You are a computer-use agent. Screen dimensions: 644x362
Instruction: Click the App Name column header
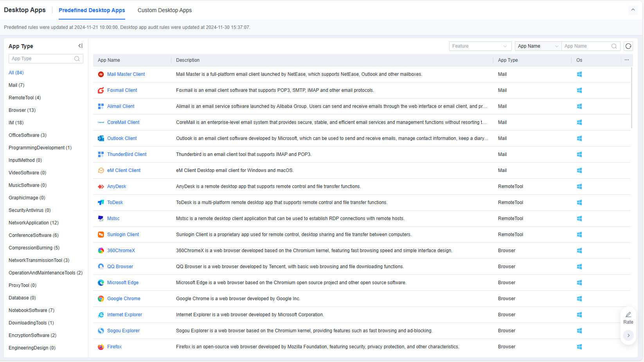tap(109, 60)
